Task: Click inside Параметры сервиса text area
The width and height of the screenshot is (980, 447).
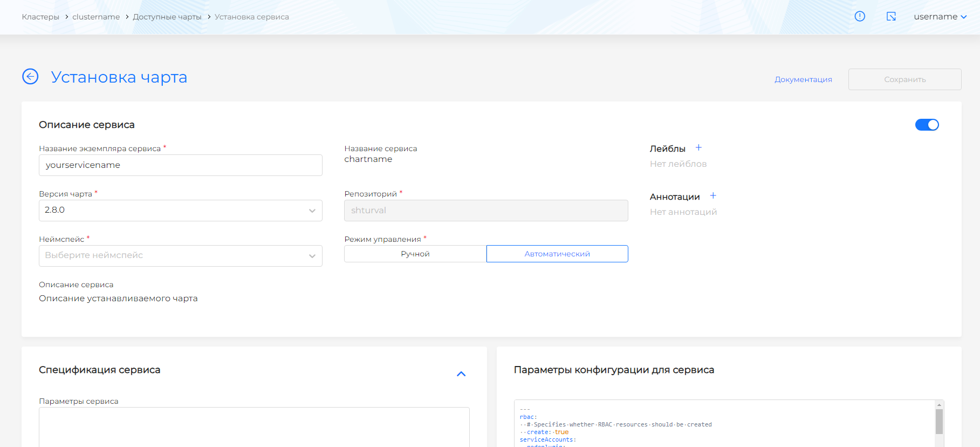Action: (x=254, y=426)
